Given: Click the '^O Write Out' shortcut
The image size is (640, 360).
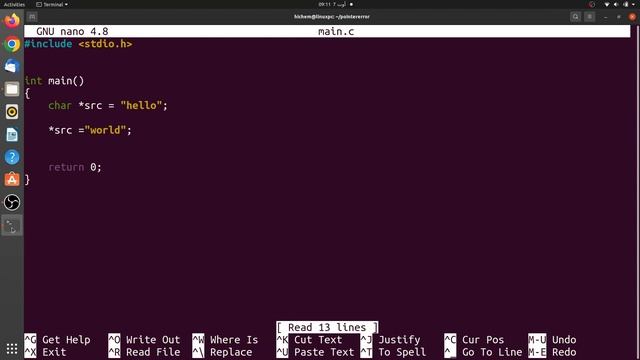Looking at the screenshot, I should point(144,340).
